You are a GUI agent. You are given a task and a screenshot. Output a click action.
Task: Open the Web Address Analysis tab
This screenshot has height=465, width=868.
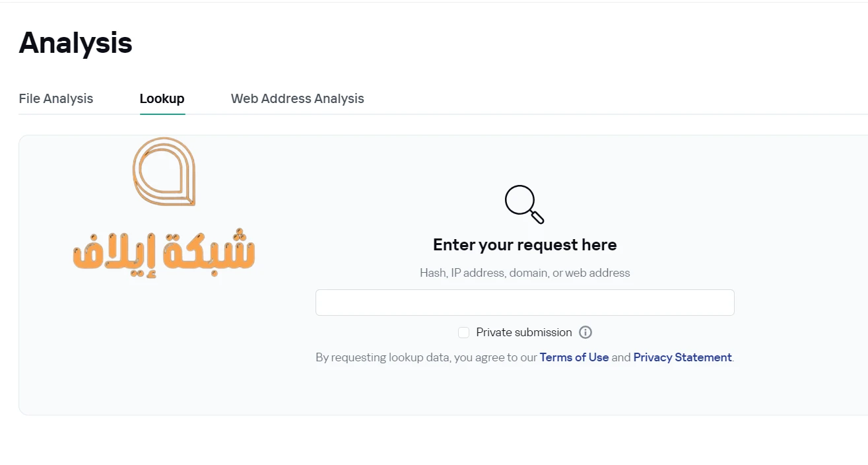[297, 98]
